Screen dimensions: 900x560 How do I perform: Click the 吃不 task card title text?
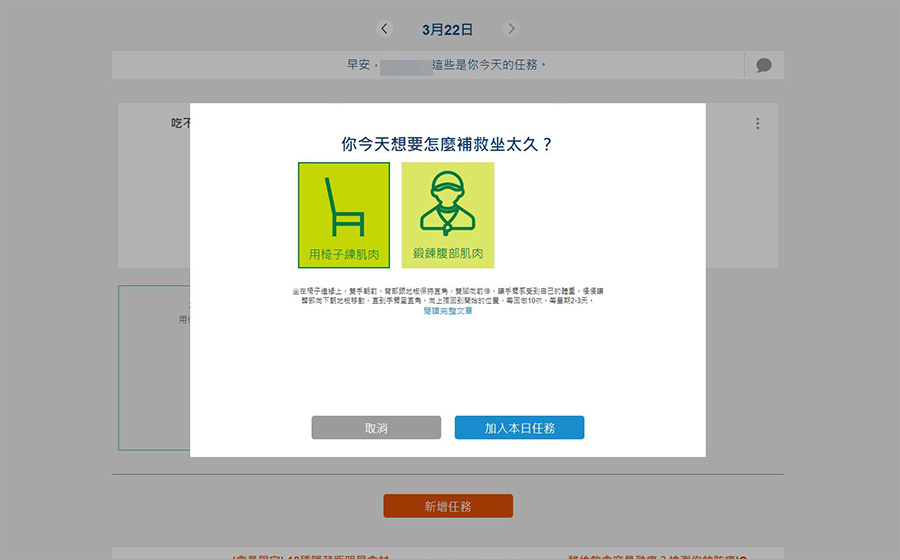[x=180, y=124]
